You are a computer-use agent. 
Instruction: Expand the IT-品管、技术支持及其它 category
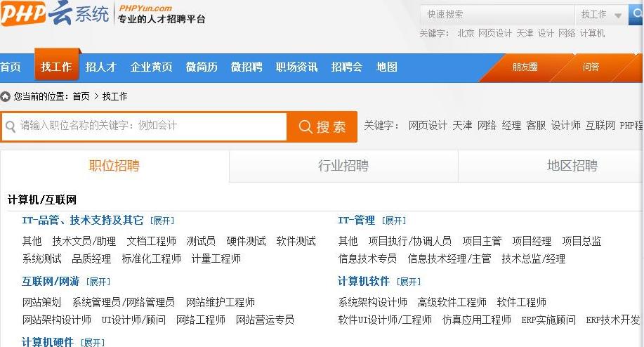(x=163, y=221)
